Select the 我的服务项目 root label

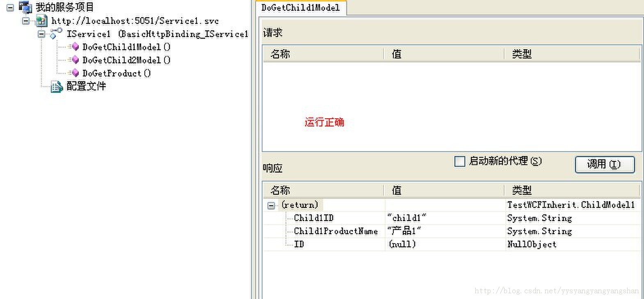pyautogui.click(x=64, y=7)
